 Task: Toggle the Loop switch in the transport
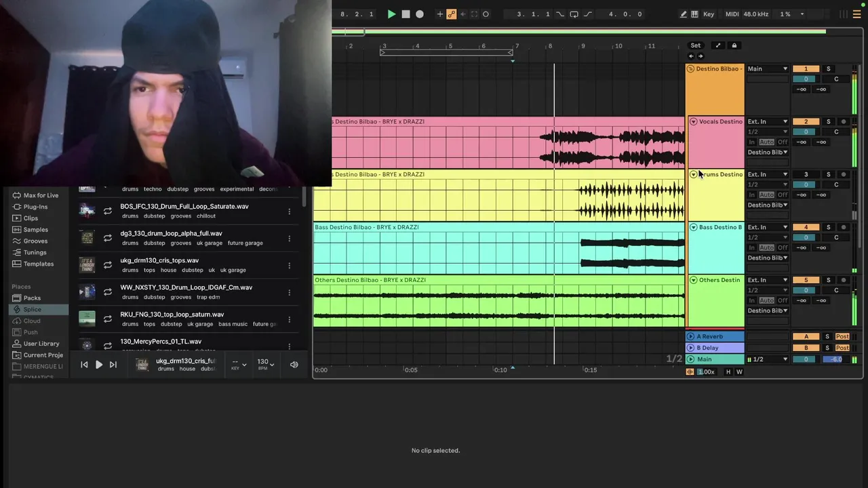[574, 14]
